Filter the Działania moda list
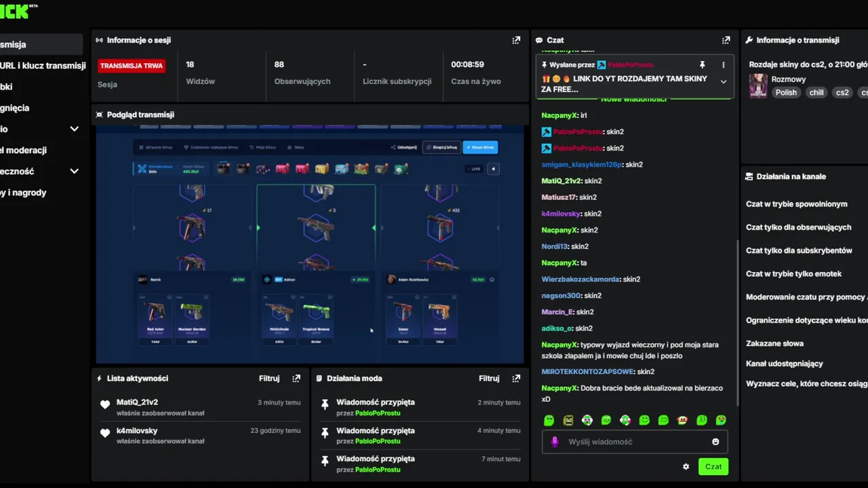 [x=489, y=378]
